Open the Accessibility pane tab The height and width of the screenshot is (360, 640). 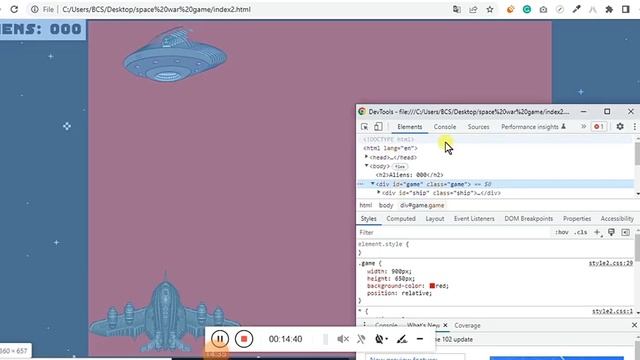click(x=617, y=219)
